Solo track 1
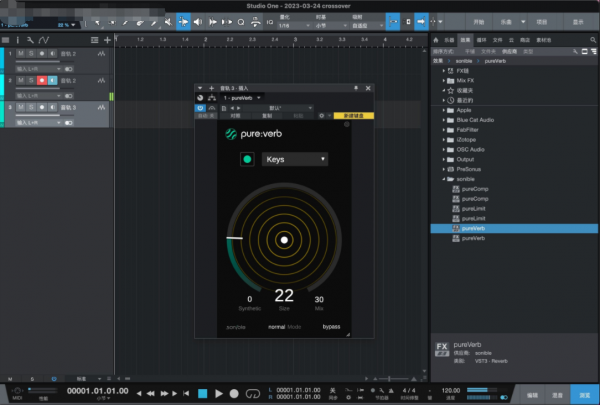Image resolution: width=600 pixels, height=405 pixels. 31,54
